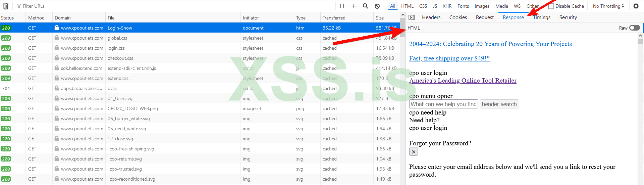644x185 pixels.
Task: Pause network recording
Action: pos(342,6)
